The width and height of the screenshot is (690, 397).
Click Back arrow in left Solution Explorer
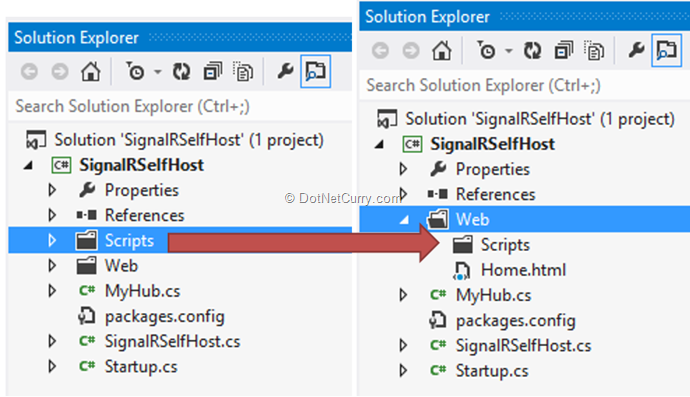pos(29,71)
